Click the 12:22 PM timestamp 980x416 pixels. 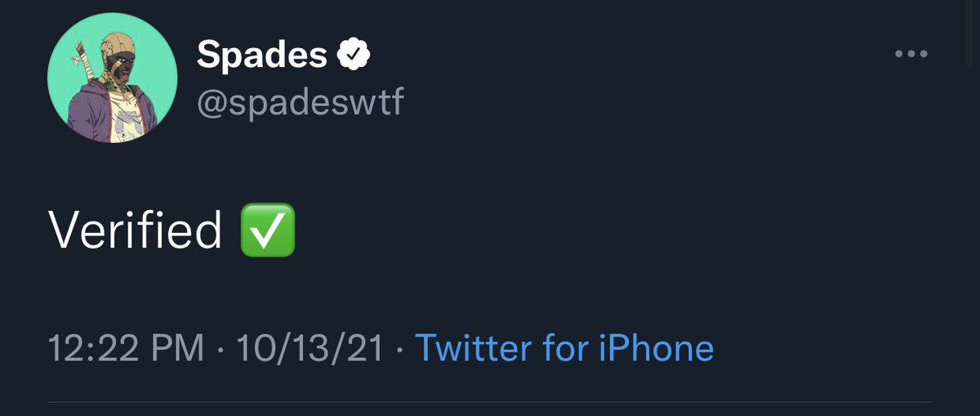126,348
